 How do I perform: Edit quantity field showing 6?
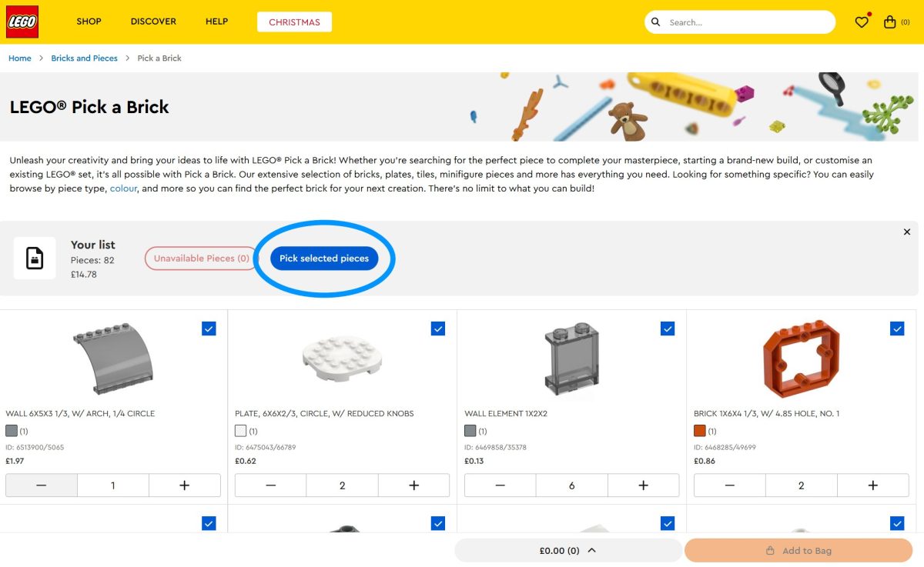[572, 485]
